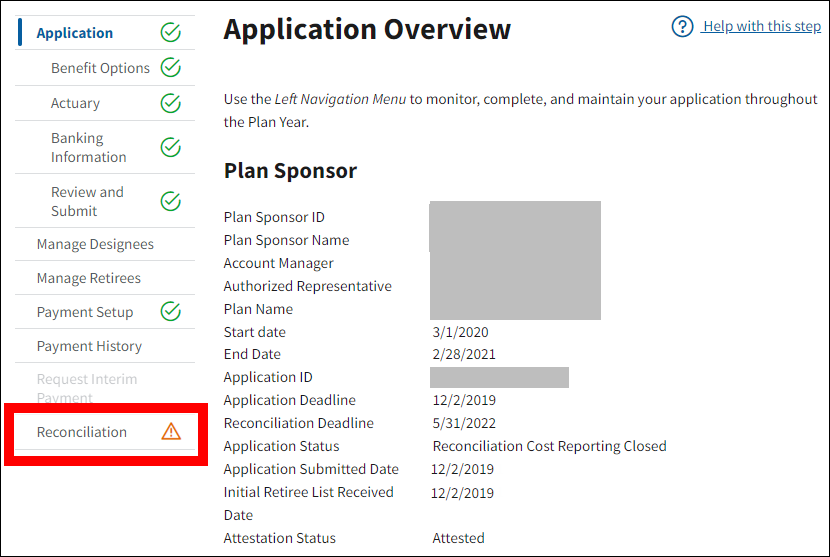Open Manage Designees from the sidebar
This screenshot has width=830, height=557.
tap(95, 244)
